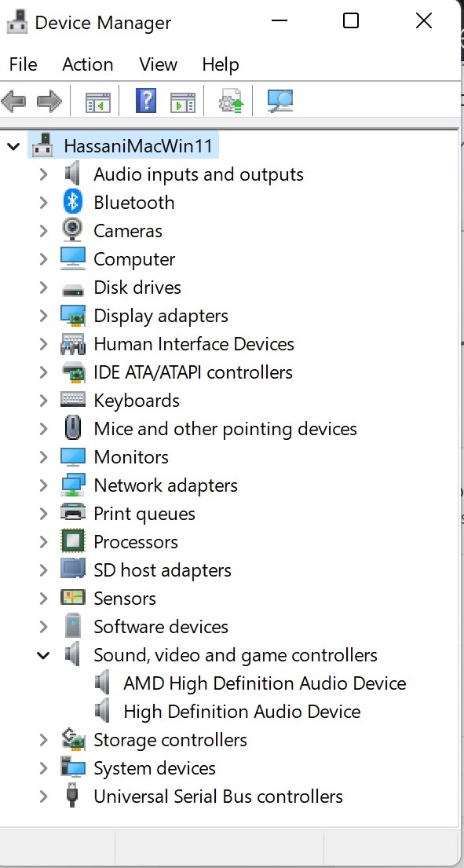Click the Forward arrow toolbar icon
The width and height of the screenshot is (464, 868).
pyautogui.click(x=49, y=102)
